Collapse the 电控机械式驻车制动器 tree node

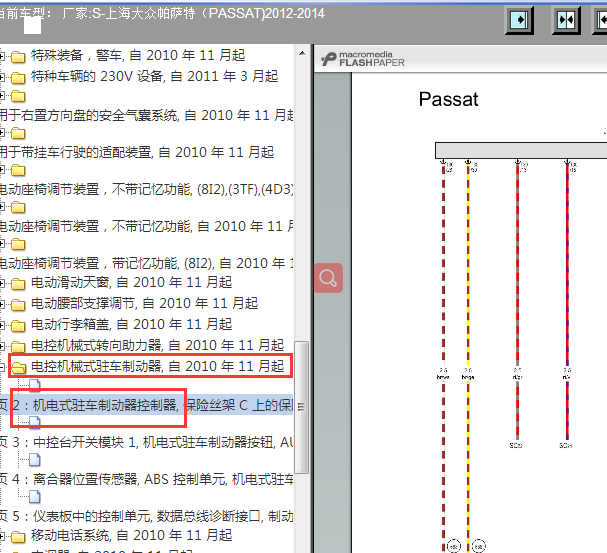[x=2, y=367]
